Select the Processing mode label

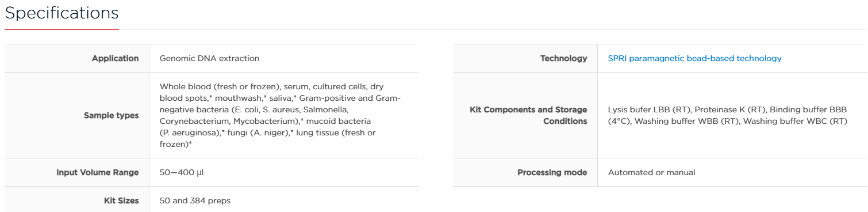[x=552, y=172]
